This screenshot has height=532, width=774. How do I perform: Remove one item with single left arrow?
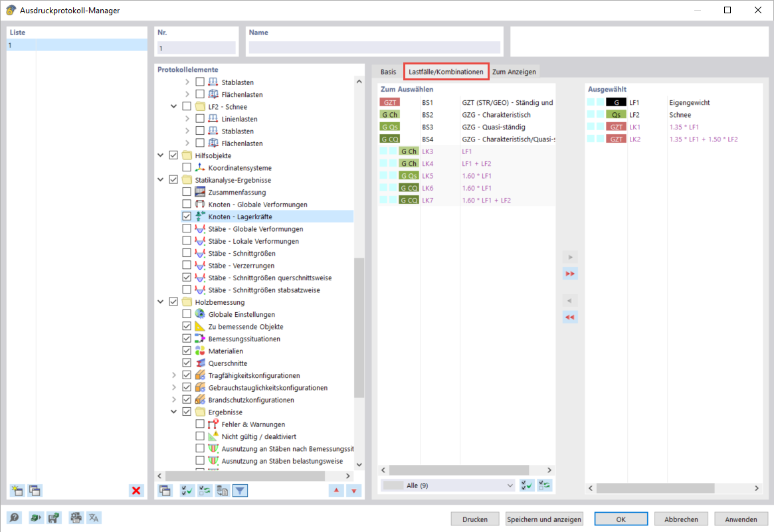(570, 301)
